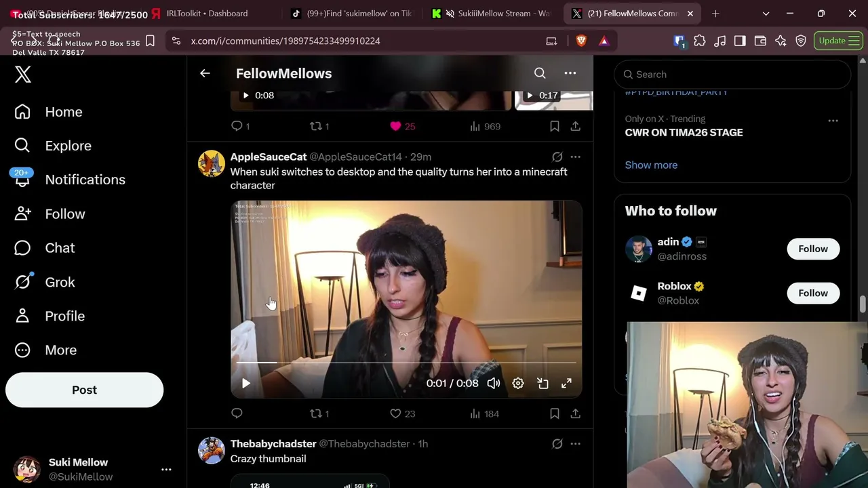Screen dimensions: 868x488
Task: Click the Post button
Action: 85,390
